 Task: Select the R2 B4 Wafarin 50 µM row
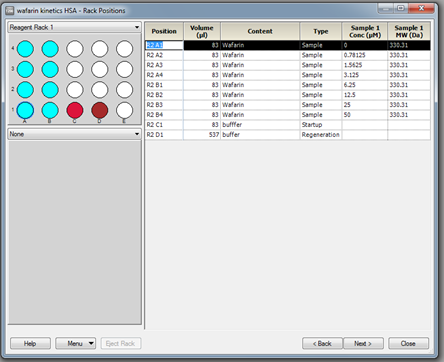[288, 115]
